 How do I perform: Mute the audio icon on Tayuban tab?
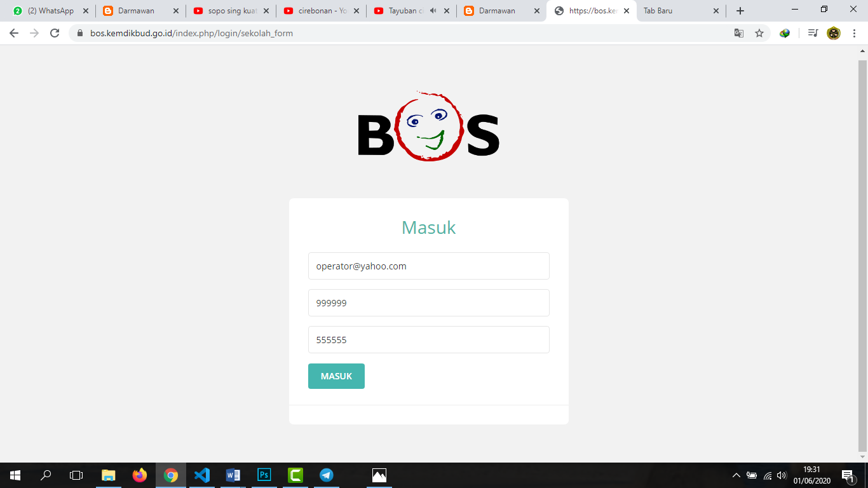coord(433,11)
